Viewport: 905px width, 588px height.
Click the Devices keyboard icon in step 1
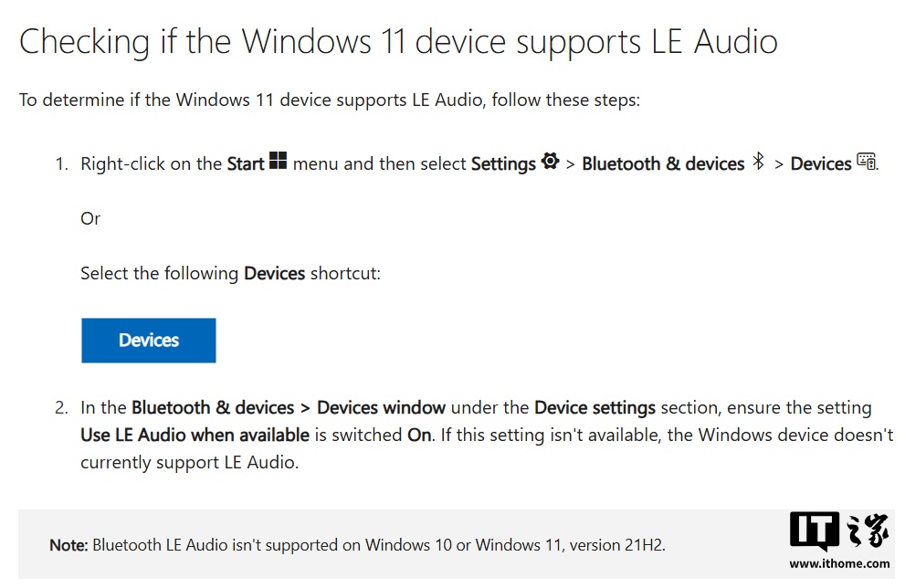click(866, 162)
